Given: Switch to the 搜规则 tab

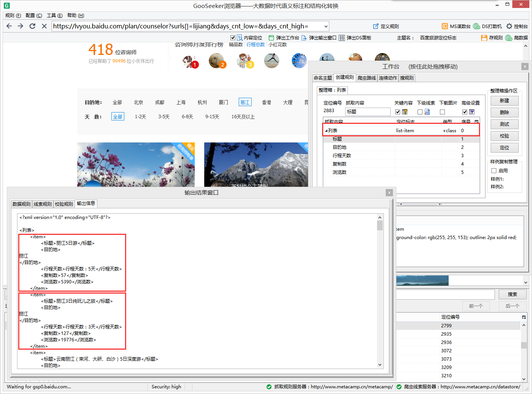Looking at the screenshot, I should [407, 78].
